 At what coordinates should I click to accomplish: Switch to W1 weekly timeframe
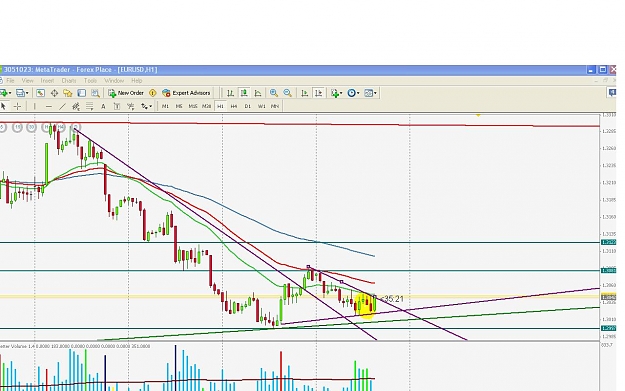pyautogui.click(x=261, y=106)
